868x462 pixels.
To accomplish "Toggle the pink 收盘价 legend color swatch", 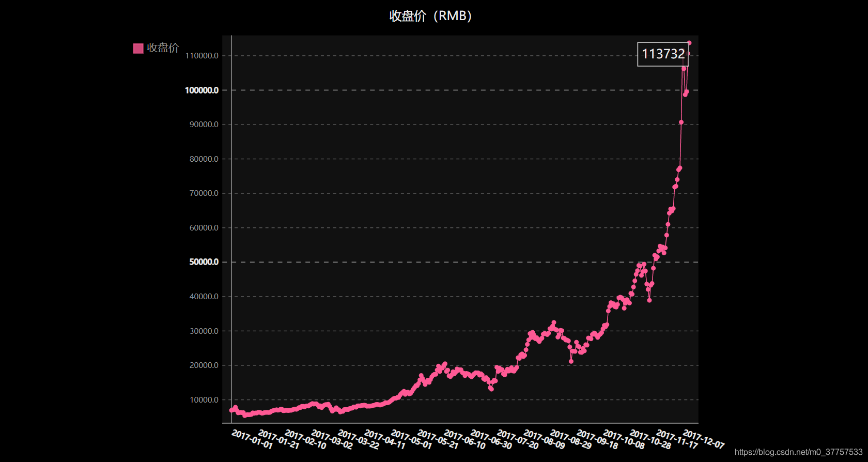I will click(x=138, y=49).
